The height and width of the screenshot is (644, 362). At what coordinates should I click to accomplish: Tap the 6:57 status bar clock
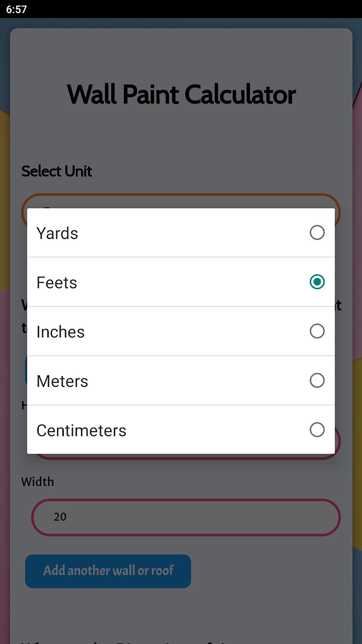point(16,9)
